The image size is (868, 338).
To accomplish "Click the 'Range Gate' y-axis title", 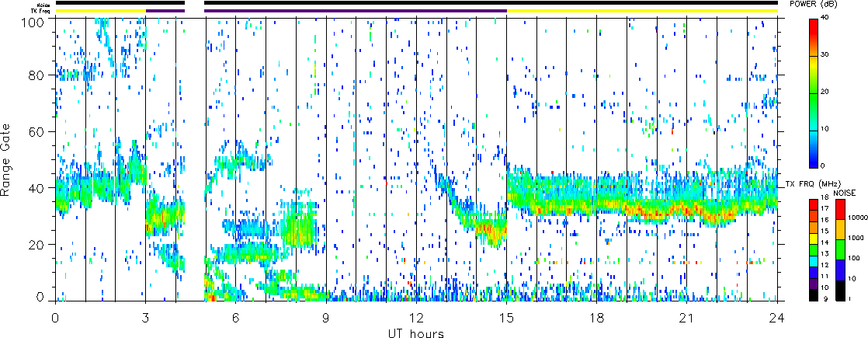I will [x=7, y=159].
